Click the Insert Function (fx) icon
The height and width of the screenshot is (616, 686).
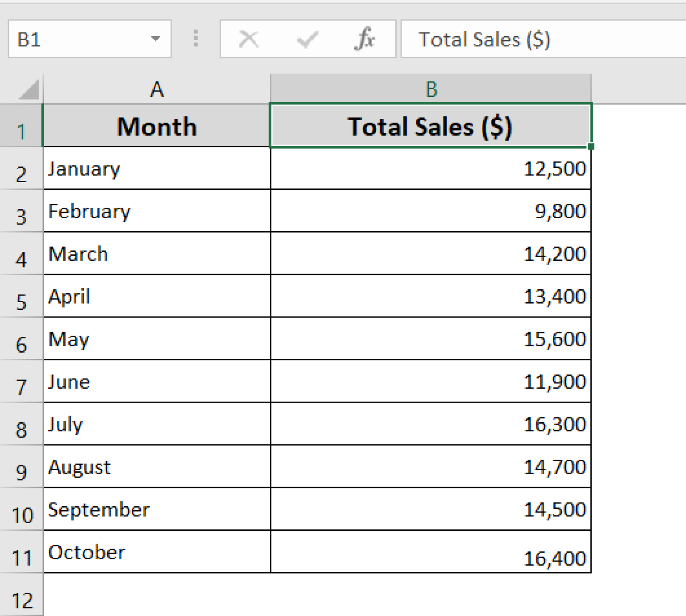click(x=365, y=38)
